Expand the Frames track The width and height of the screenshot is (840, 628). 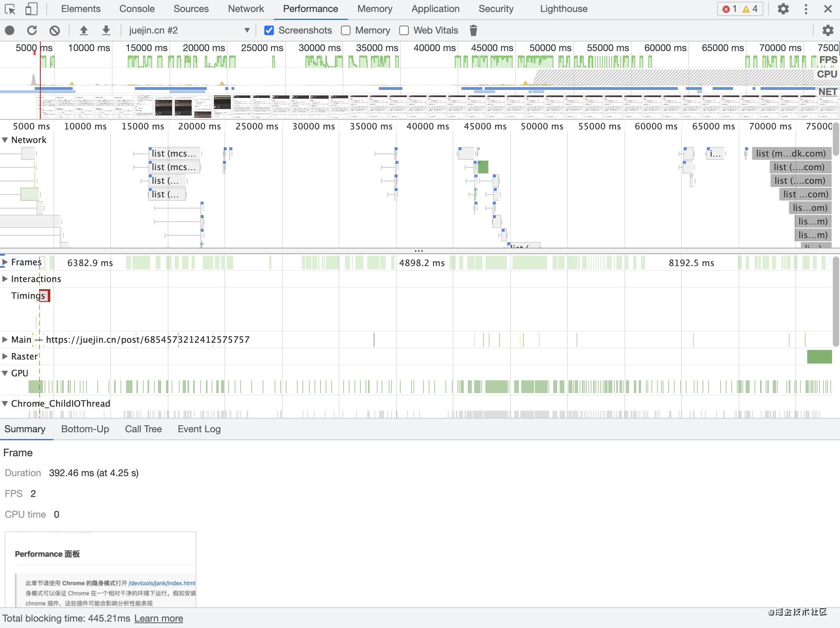[x=5, y=262]
